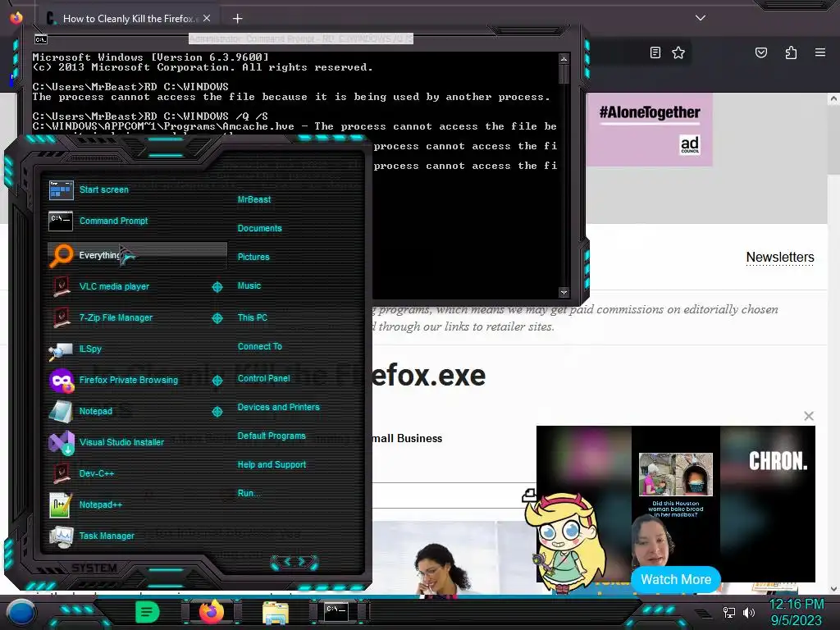Image resolution: width=840 pixels, height=630 pixels.
Task: Open Command Prompt title bar system icon
Action: pos(41,39)
